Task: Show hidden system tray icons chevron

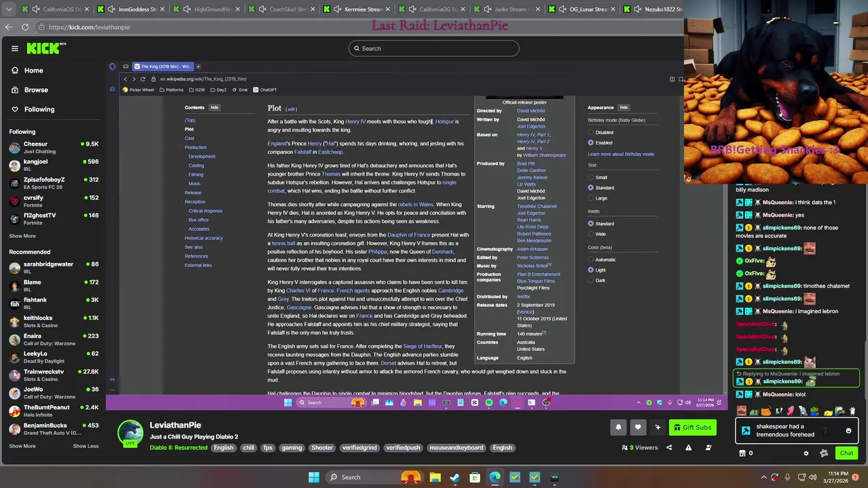Action: coord(764,477)
